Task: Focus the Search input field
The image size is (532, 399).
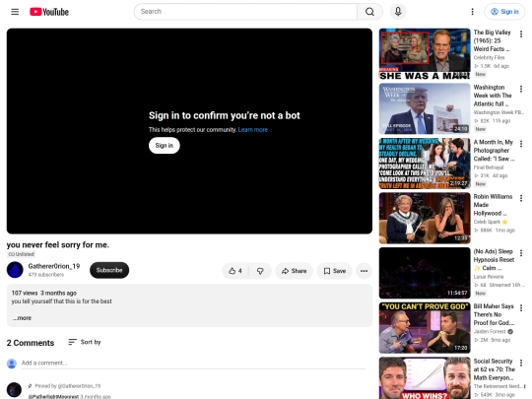Action: (x=245, y=12)
